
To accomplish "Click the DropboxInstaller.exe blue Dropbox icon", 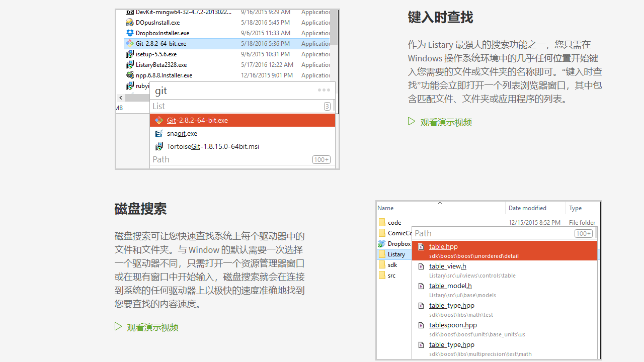I will coord(129,33).
